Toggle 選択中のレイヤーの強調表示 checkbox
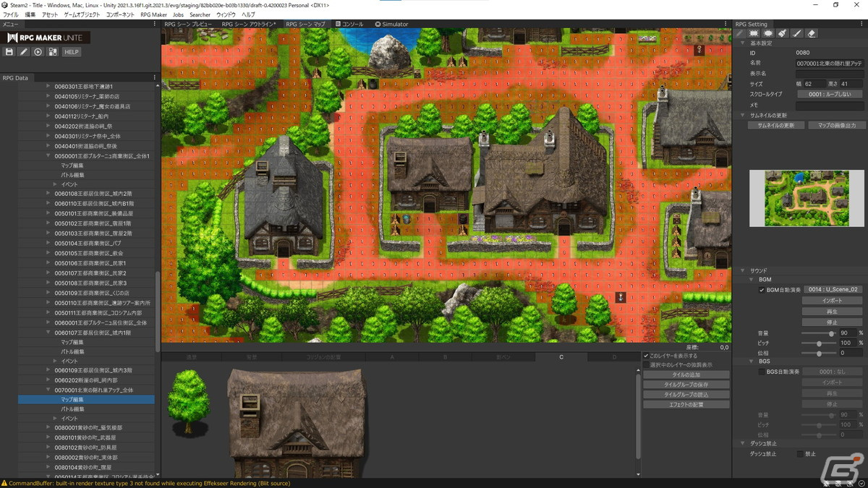 tap(647, 365)
